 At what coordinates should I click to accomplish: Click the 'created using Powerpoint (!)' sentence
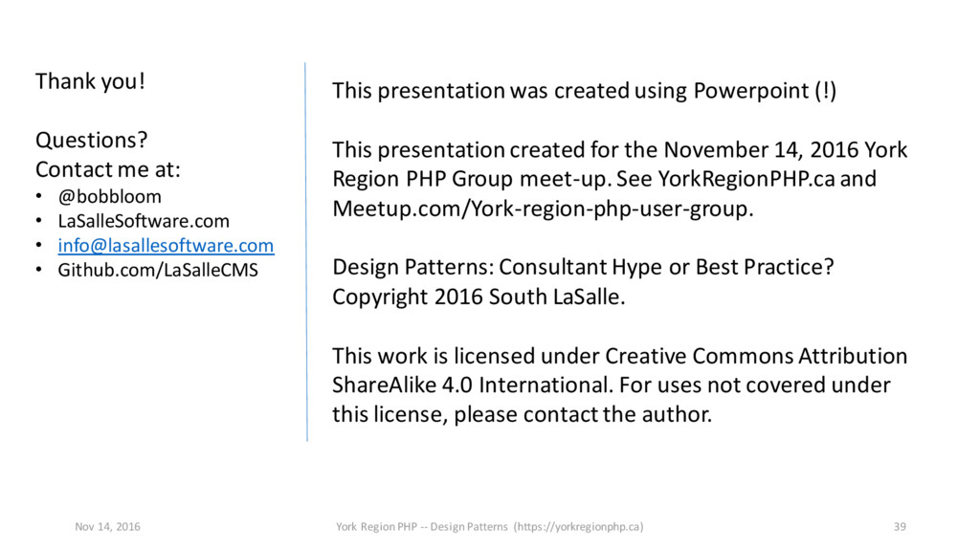(x=584, y=91)
